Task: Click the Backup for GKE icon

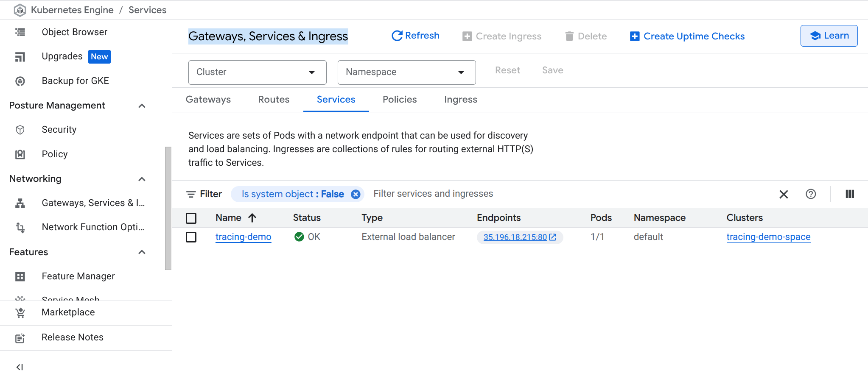Action: point(20,81)
